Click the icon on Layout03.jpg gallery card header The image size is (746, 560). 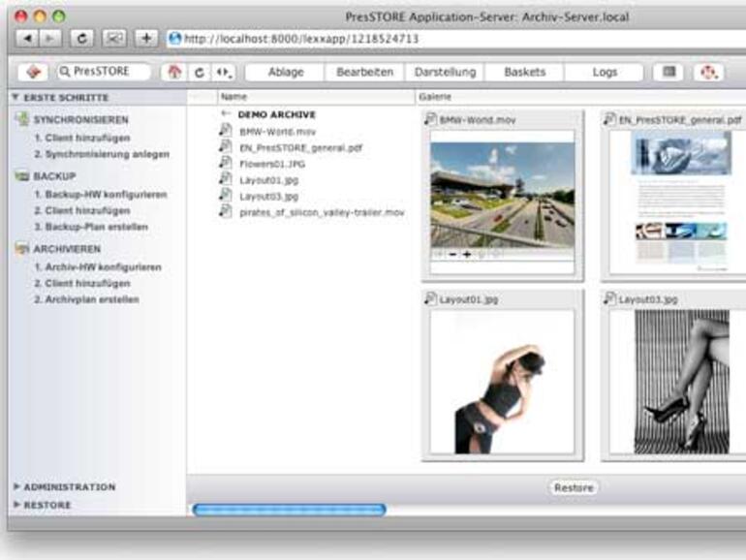(609, 298)
